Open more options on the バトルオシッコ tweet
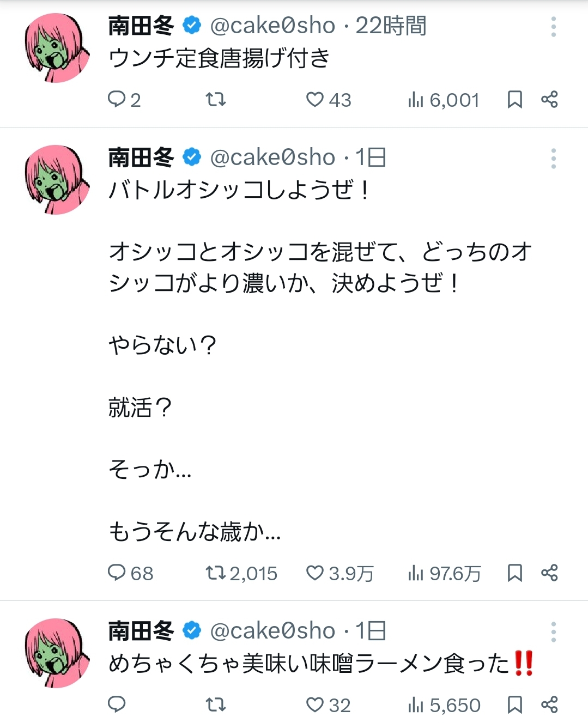Image resolution: width=588 pixels, height=723 pixels. 553,158
